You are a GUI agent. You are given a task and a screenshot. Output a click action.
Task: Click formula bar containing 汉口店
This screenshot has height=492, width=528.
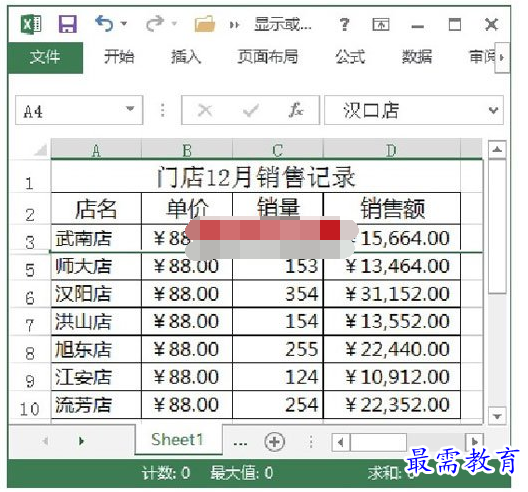point(414,110)
